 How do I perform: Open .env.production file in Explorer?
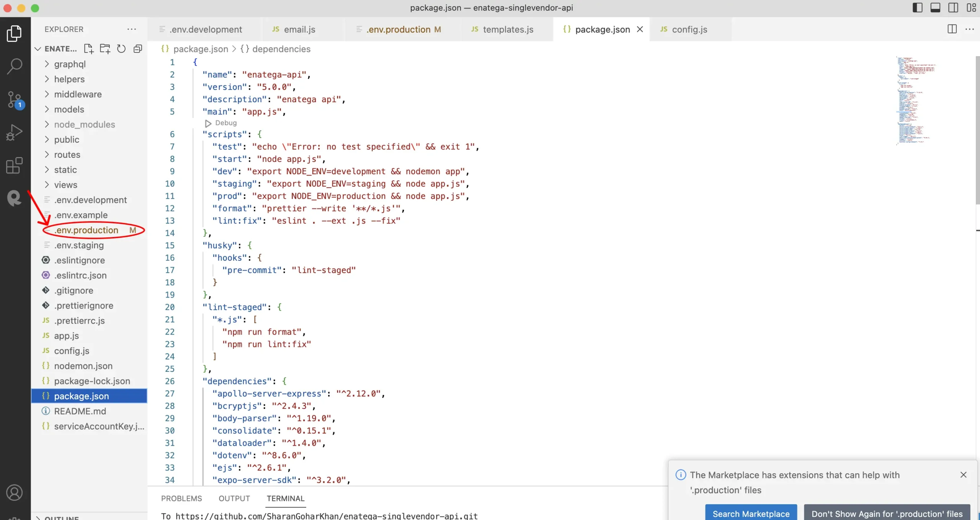(86, 230)
